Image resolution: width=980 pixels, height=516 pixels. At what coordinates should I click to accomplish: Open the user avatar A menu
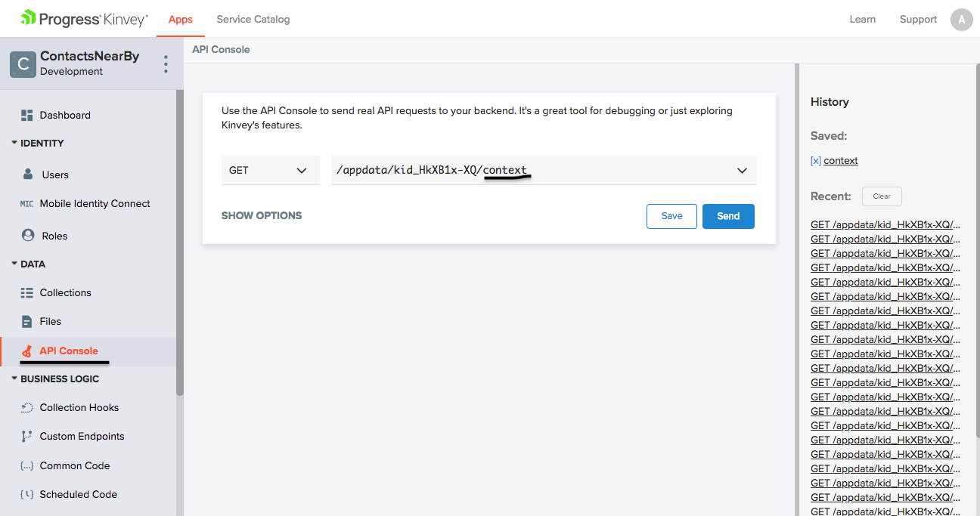coord(961,20)
